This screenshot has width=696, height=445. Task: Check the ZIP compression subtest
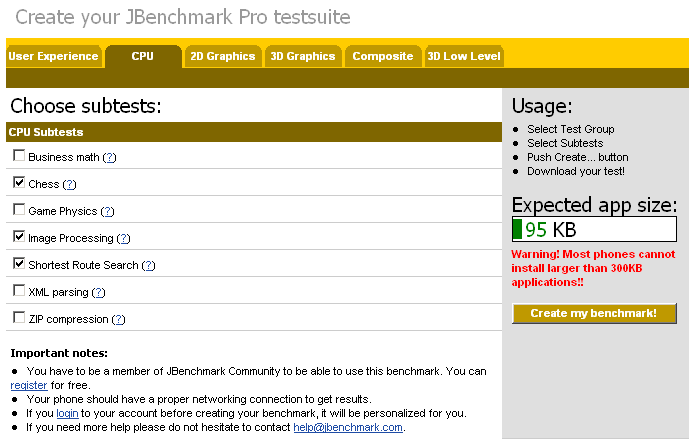coord(19,318)
